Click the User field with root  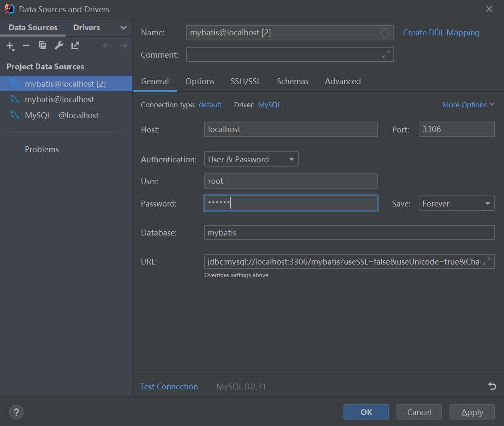point(291,181)
